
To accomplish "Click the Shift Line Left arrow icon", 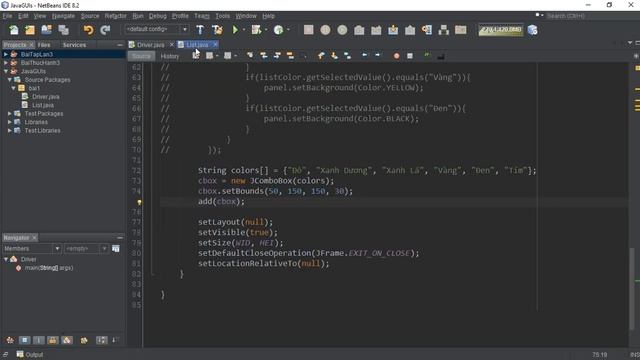I will click(364, 56).
